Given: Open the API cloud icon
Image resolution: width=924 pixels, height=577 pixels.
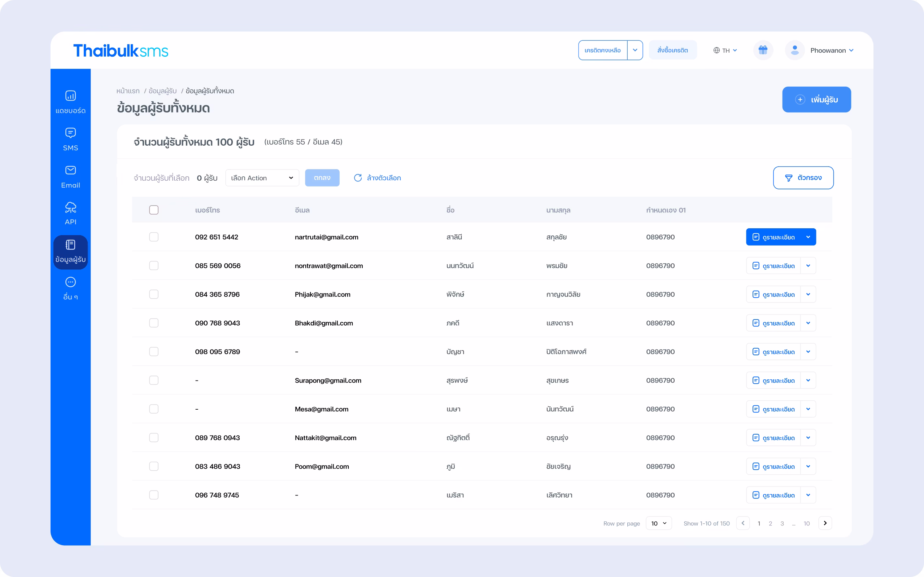Looking at the screenshot, I should tap(71, 208).
